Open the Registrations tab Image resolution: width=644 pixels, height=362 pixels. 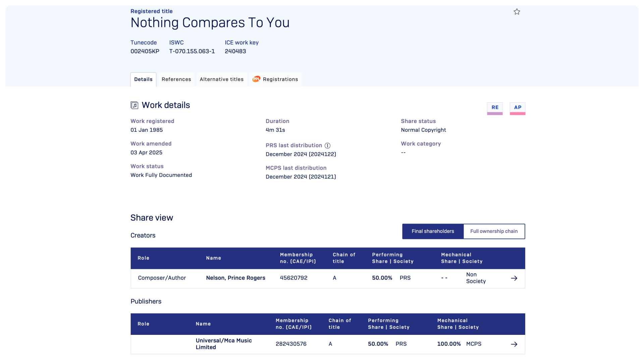tap(280, 79)
